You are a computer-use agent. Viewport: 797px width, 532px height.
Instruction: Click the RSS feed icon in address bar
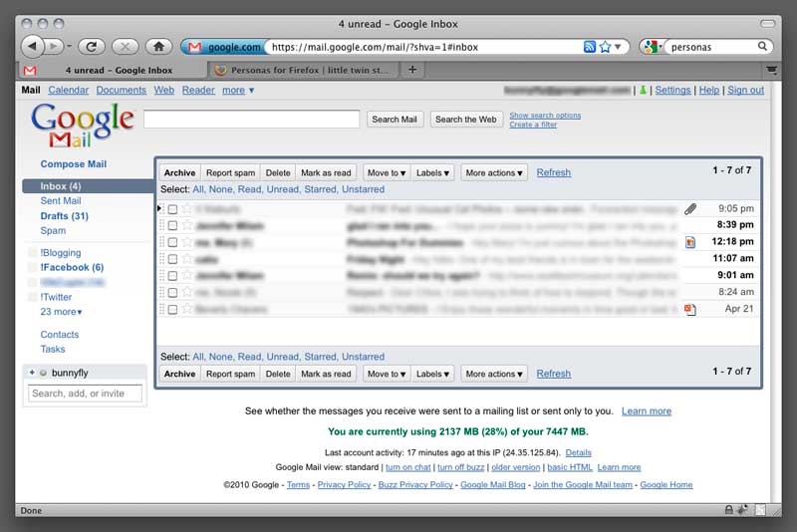(x=589, y=47)
